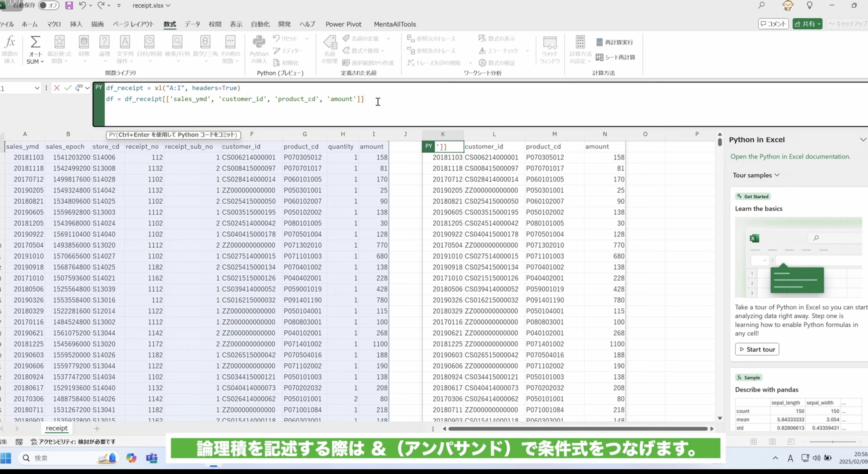Collapse the Python in Excel pane chevron
The height and width of the screenshot is (474, 868).
(x=863, y=140)
